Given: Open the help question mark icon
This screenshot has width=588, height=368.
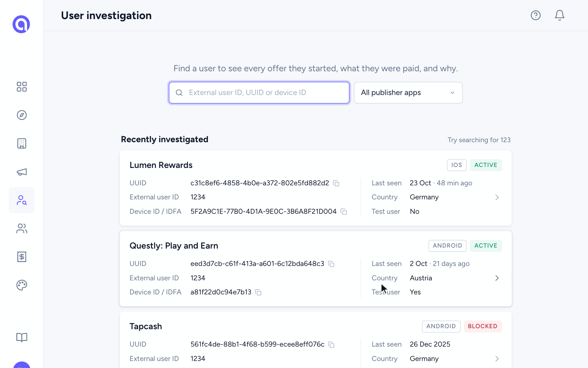Looking at the screenshot, I should pyautogui.click(x=536, y=15).
